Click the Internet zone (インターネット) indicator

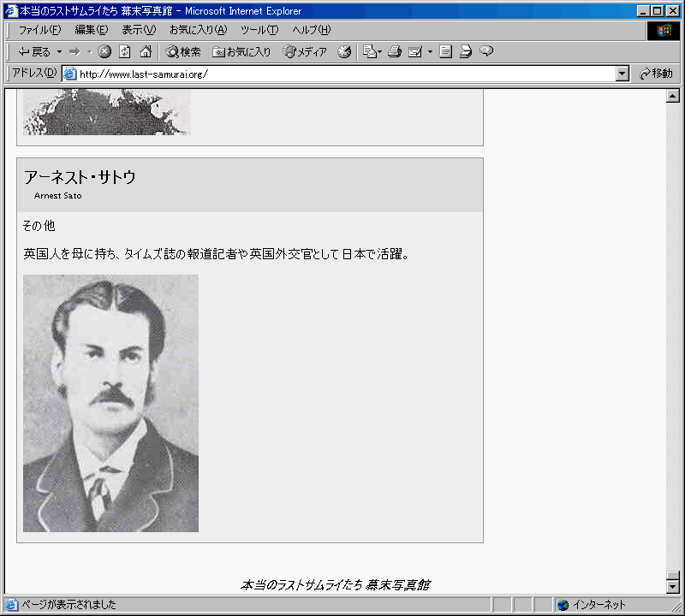(592, 605)
